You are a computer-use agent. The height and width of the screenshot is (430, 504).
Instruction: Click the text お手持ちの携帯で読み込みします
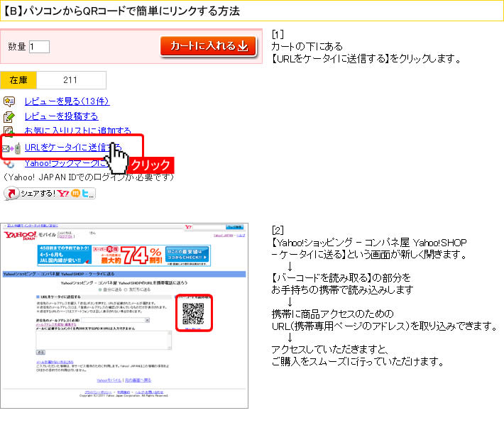[x=342, y=290]
